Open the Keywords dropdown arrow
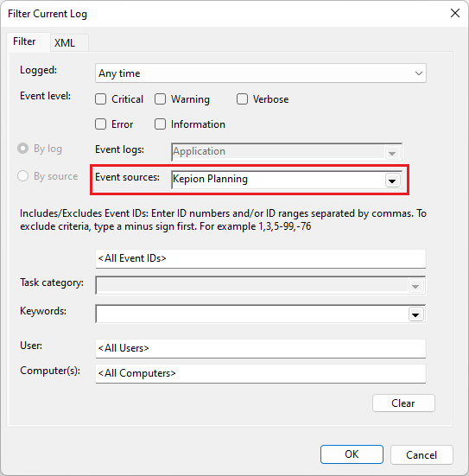The width and height of the screenshot is (469, 476). [x=415, y=314]
